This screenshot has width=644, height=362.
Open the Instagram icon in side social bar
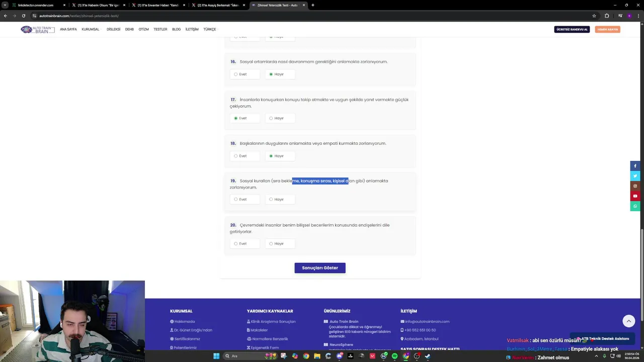(x=635, y=186)
